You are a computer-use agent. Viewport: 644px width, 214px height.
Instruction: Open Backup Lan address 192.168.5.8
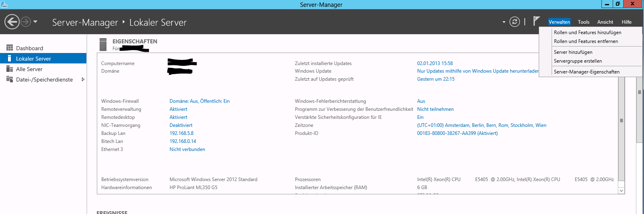(x=182, y=133)
